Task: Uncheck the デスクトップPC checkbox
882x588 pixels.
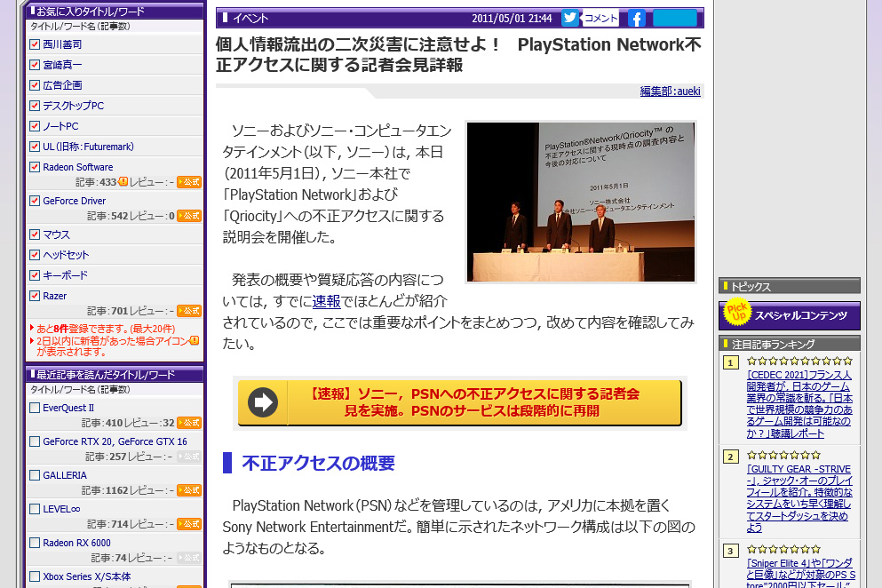Action: tap(35, 106)
